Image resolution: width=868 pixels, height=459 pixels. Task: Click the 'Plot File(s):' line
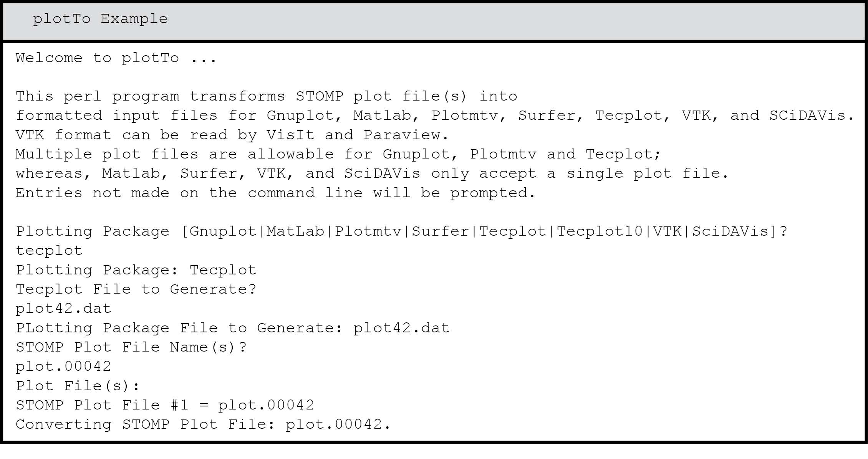(78, 386)
